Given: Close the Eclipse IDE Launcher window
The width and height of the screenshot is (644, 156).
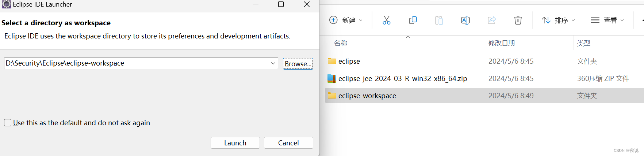Looking at the screenshot, I should 307,4.
